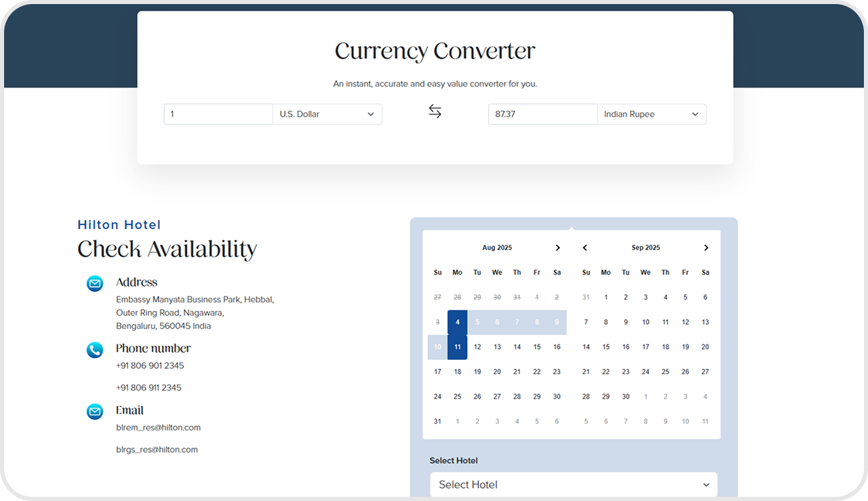The image size is (868, 501).
Task: Click the Hilton Hotel heading
Action: pos(119,225)
